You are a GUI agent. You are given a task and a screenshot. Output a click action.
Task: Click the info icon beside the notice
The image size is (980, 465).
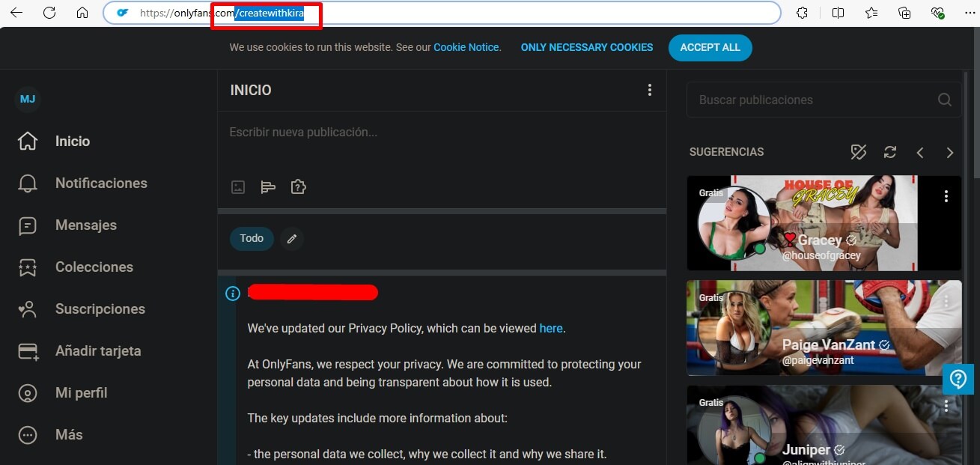(x=233, y=294)
